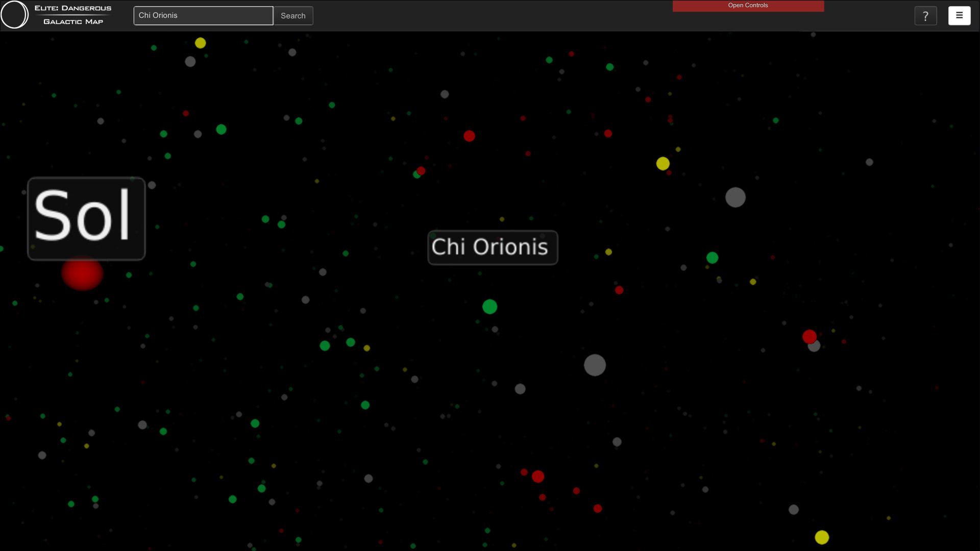The height and width of the screenshot is (551, 980).
Task: Click the Search button
Action: [293, 16]
